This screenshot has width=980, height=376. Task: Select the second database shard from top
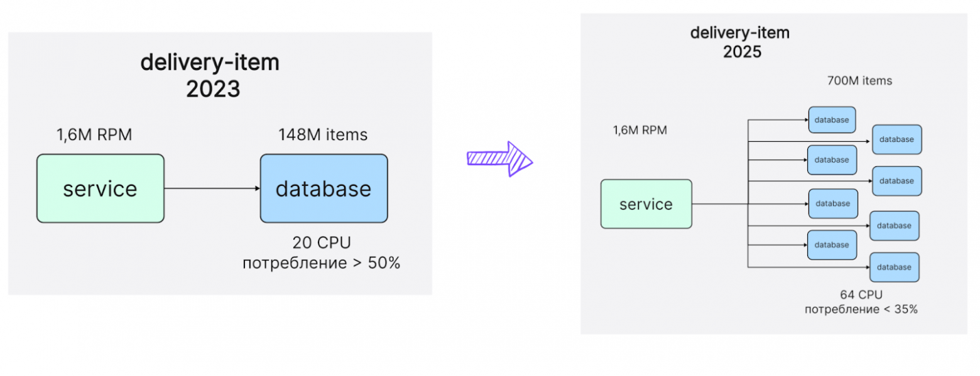(896, 139)
